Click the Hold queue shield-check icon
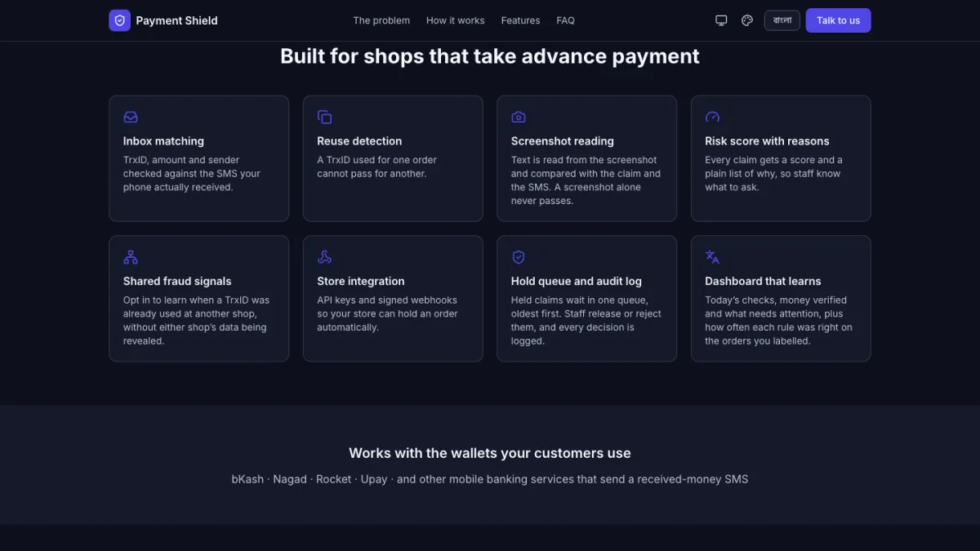 click(x=518, y=257)
